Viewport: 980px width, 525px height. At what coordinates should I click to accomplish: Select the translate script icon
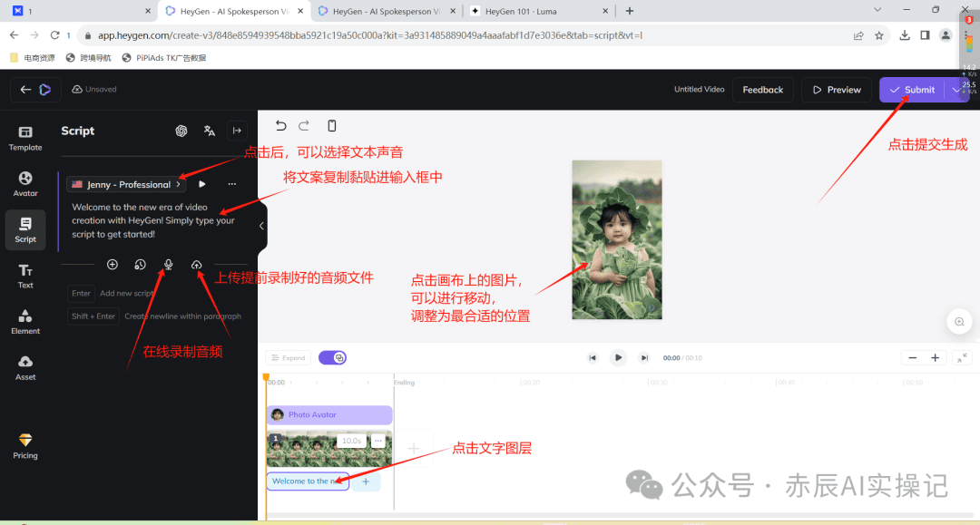point(210,131)
